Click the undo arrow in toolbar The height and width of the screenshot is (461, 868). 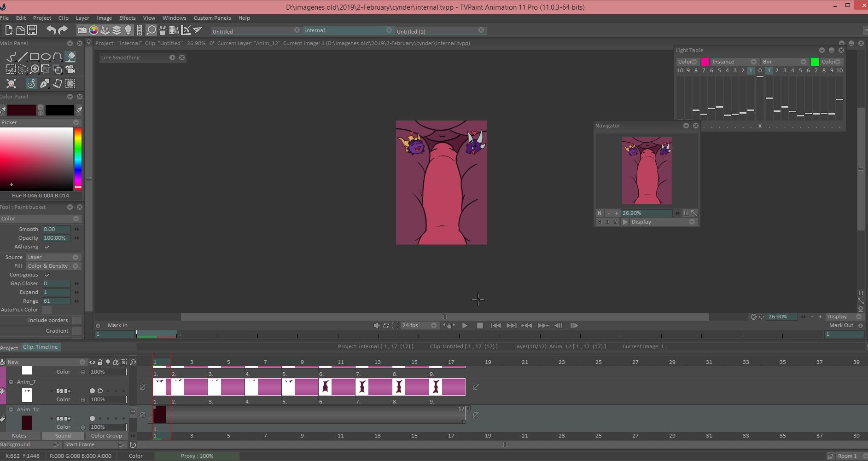tap(51, 30)
